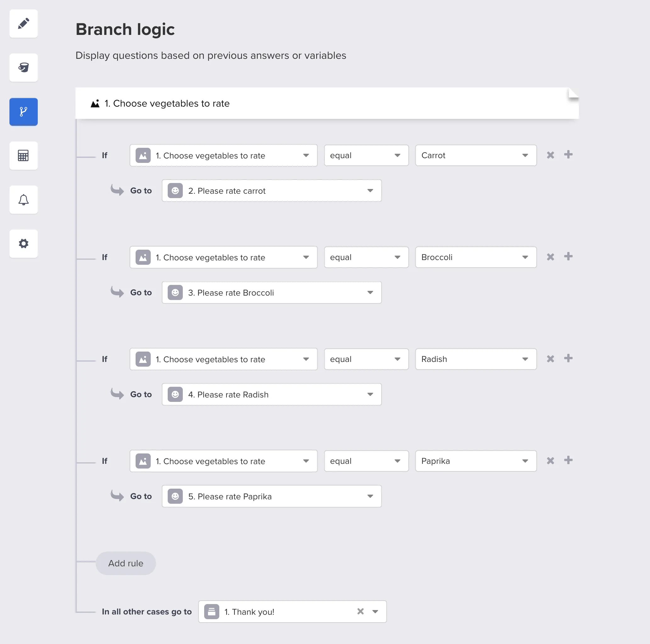The width and height of the screenshot is (650, 644).
Task: Open the calculator sidebar icon
Action: click(24, 156)
